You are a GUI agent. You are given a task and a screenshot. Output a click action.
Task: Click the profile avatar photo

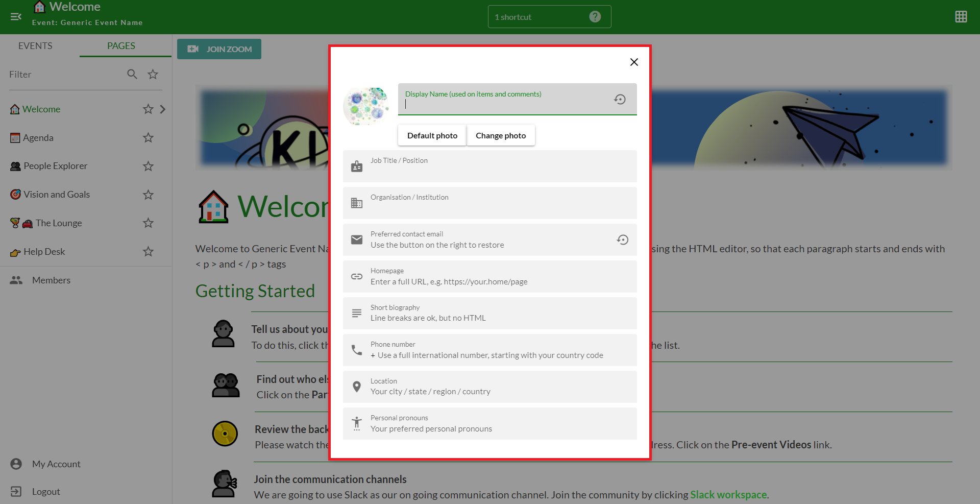click(x=366, y=107)
